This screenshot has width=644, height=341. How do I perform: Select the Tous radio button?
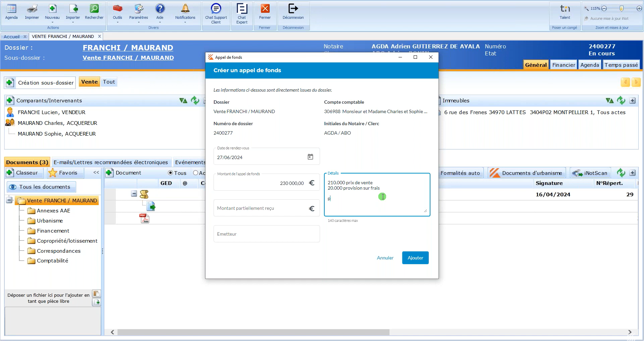tap(171, 173)
